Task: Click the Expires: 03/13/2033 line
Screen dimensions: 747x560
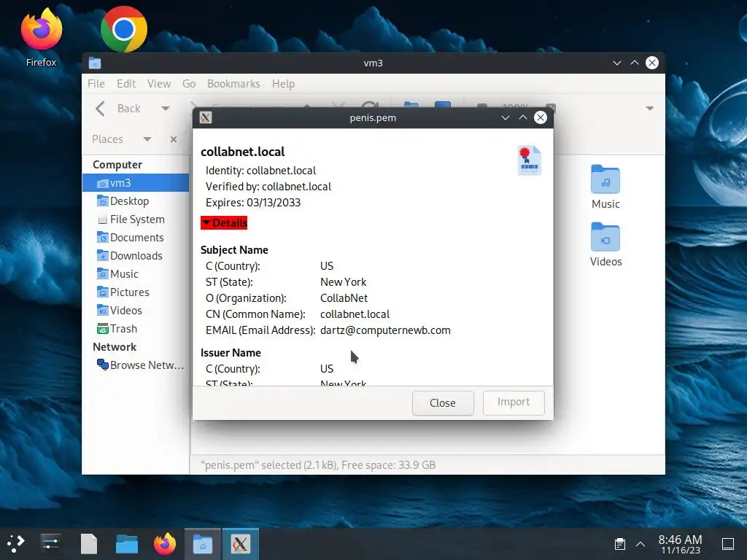Action: coord(253,203)
